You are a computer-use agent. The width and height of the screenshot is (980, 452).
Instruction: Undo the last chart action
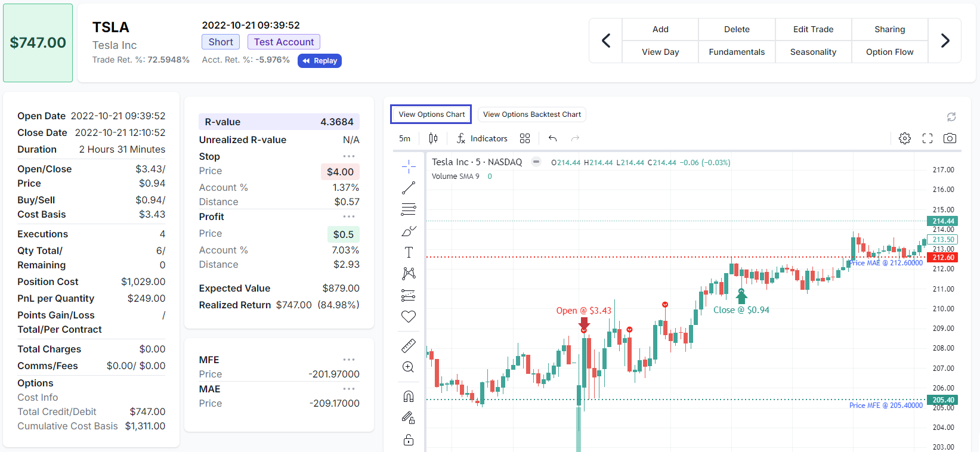[x=553, y=138]
